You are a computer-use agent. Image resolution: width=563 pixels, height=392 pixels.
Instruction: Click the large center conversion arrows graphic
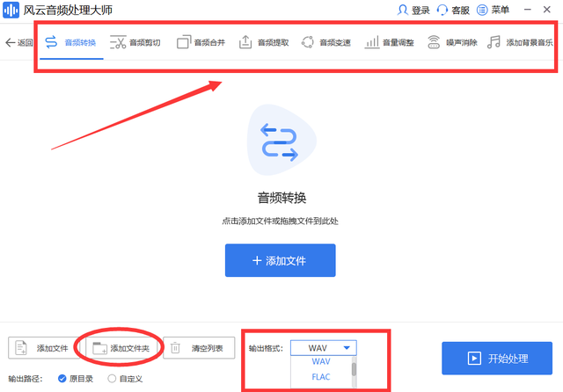[x=280, y=142]
